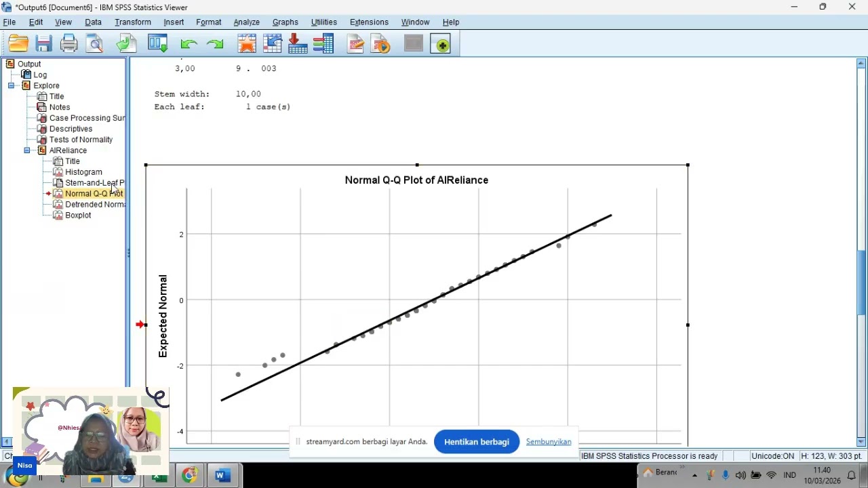The image size is (868, 488).
Task: Open the Window menu
Action: pyautogui.click(x=415, y=22)
